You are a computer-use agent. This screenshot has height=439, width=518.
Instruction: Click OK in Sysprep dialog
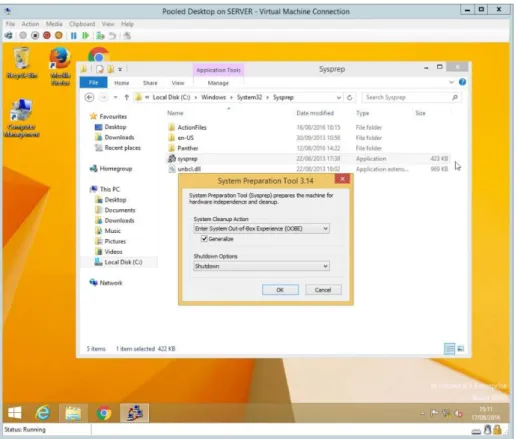pyautogui.click(x=280, y=290)
